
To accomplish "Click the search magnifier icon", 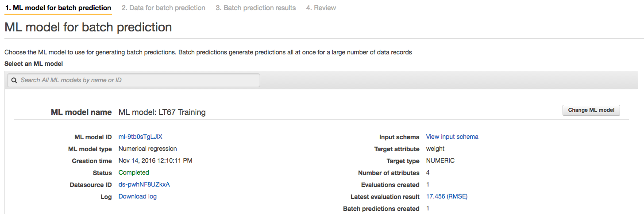I will pos(14,80).
